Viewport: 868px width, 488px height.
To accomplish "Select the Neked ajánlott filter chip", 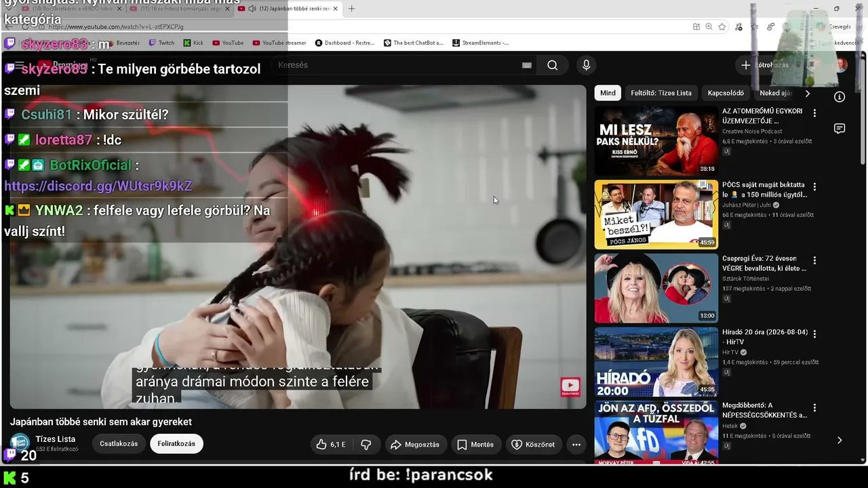I will (x=776, y=93).
